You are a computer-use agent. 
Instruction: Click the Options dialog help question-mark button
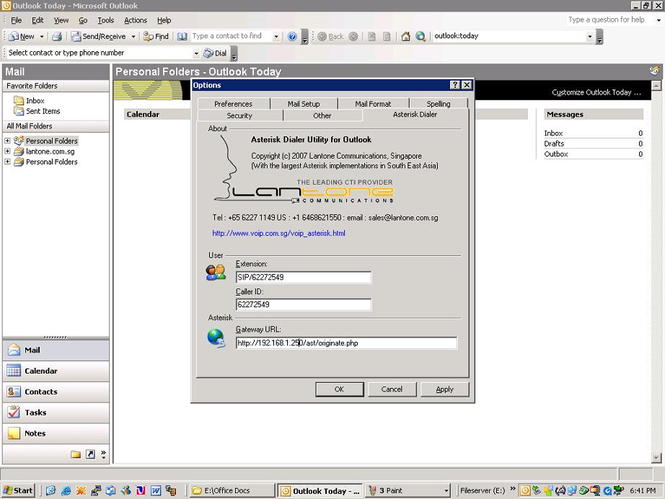[455, 85]
